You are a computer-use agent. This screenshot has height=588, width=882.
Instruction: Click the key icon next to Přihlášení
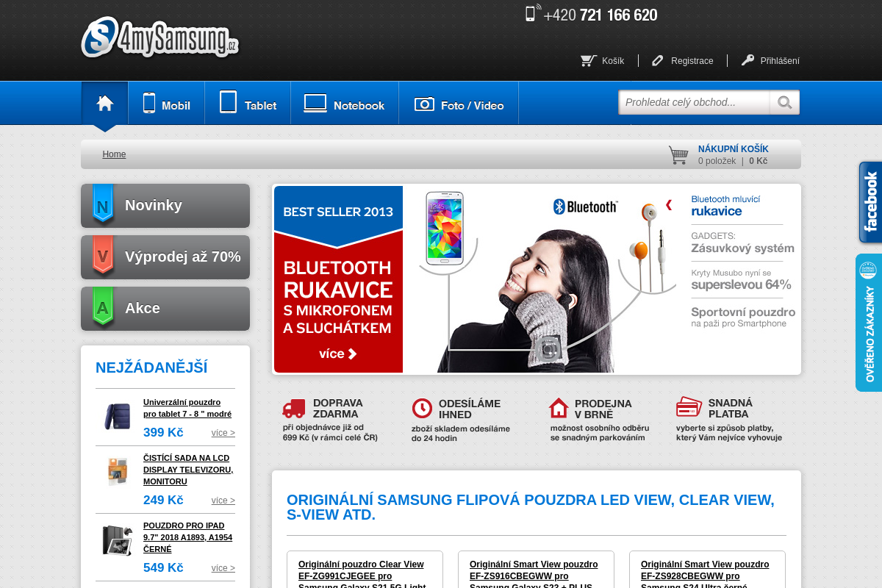coord(748,60)
